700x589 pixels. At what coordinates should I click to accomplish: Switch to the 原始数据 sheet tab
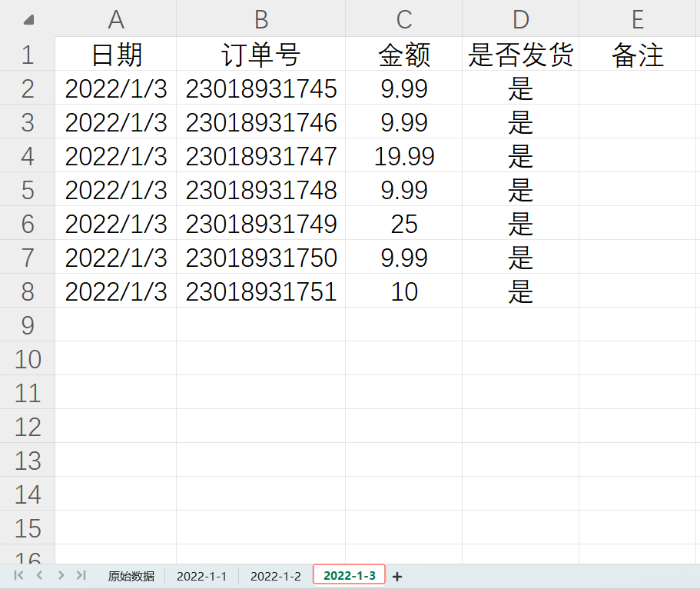click(131, 576)
